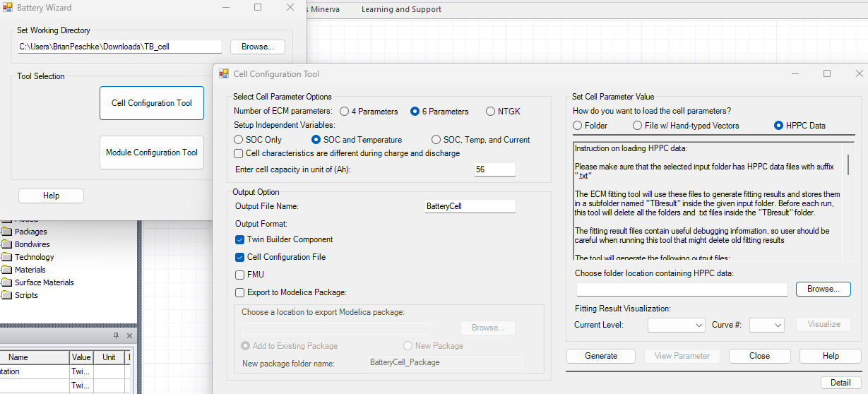Enable the FMU output format checkbox
The height and width of the screenshot is (394, 868).
(240, 275)
